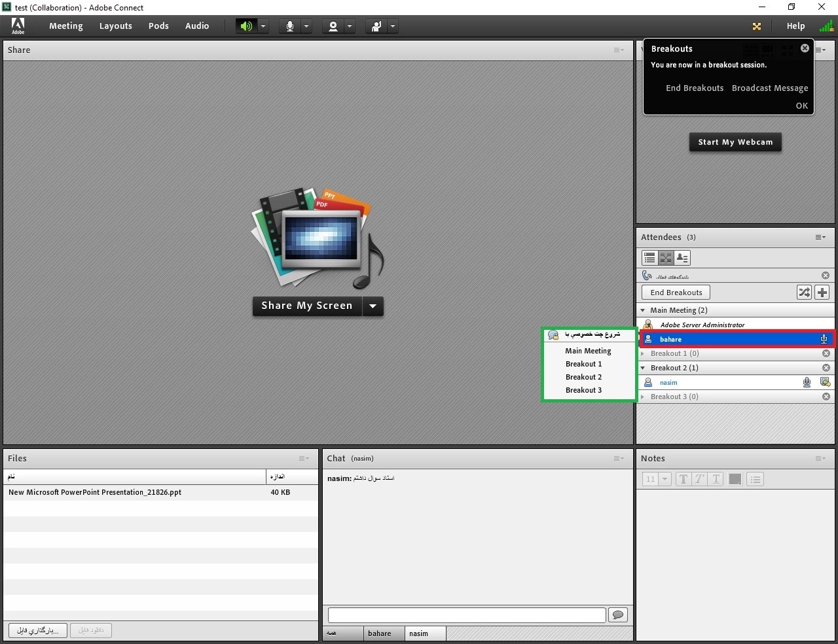Open microphone options dropdown arrow

pos(306,26)
